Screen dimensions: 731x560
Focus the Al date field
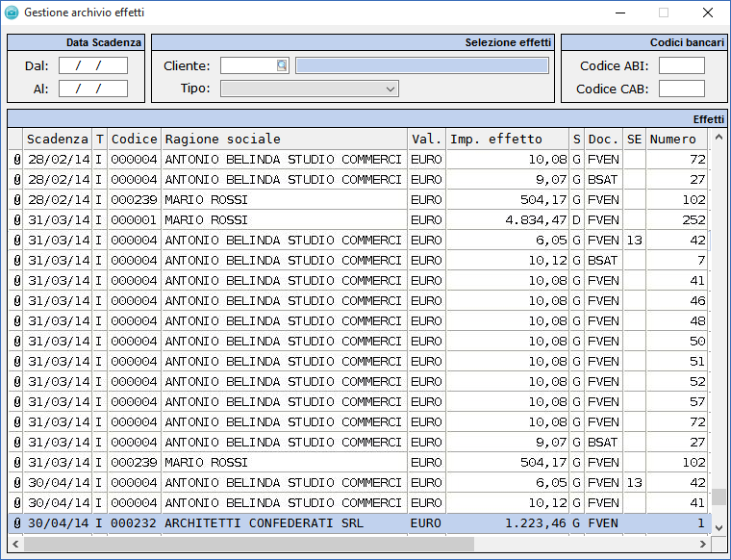93,89
